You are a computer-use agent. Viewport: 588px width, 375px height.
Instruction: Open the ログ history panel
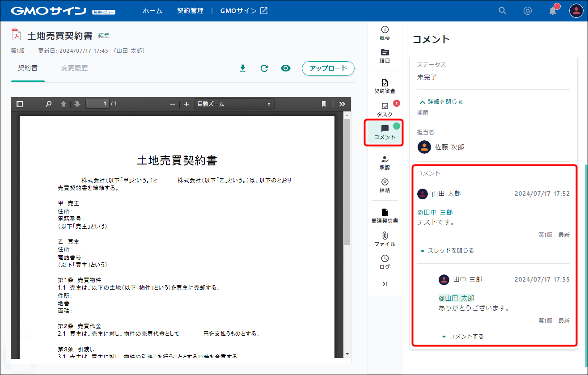pos(385,262)
